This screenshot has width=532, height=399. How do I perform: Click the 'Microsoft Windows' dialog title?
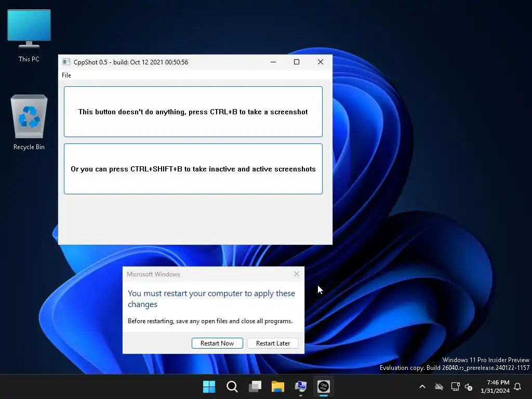click(x=153, y=274)
